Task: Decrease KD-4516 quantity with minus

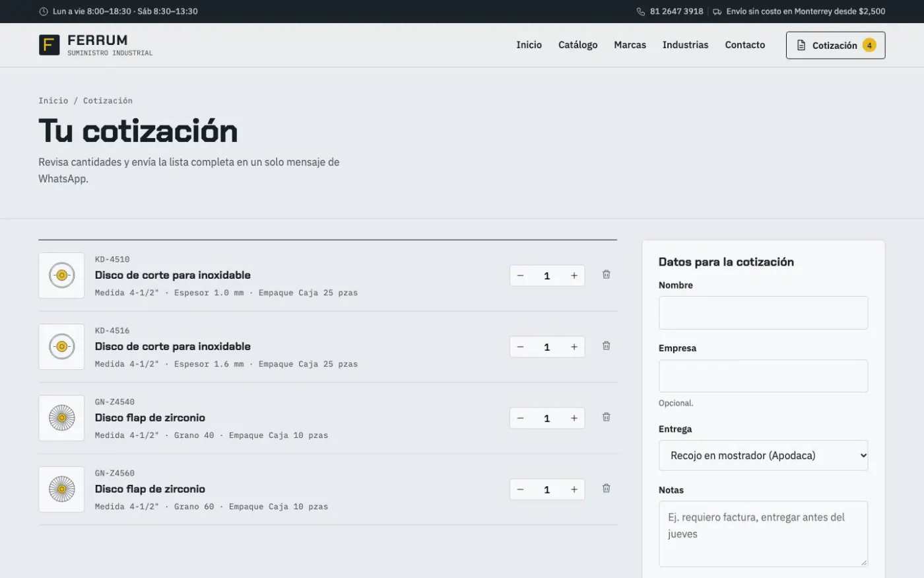Action: tap(521, 347)
